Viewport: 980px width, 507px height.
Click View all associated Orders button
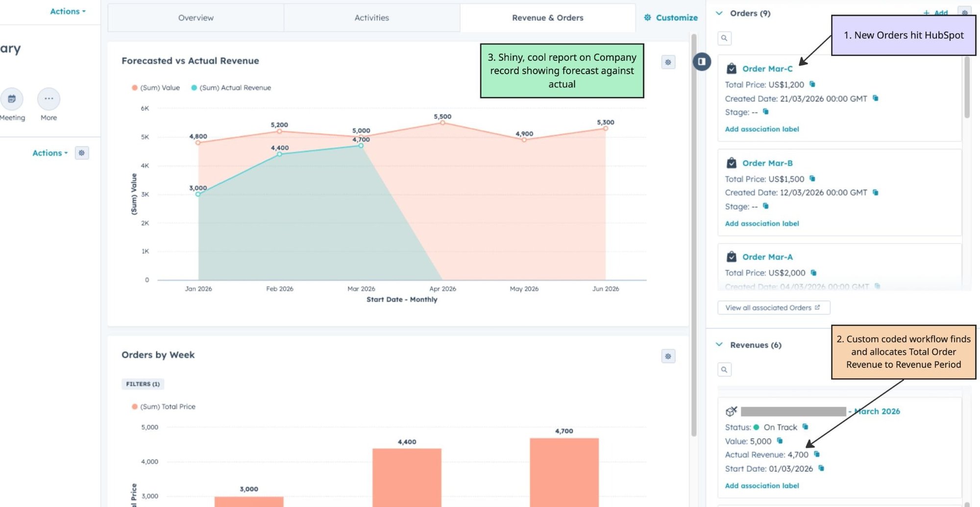(x=774, y=308)
